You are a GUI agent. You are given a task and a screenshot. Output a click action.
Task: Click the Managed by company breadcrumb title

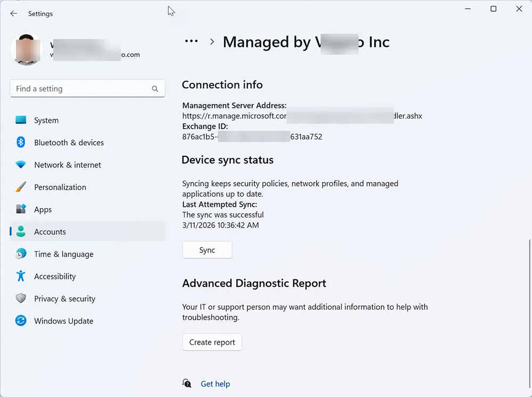click(x=306, y=42)
